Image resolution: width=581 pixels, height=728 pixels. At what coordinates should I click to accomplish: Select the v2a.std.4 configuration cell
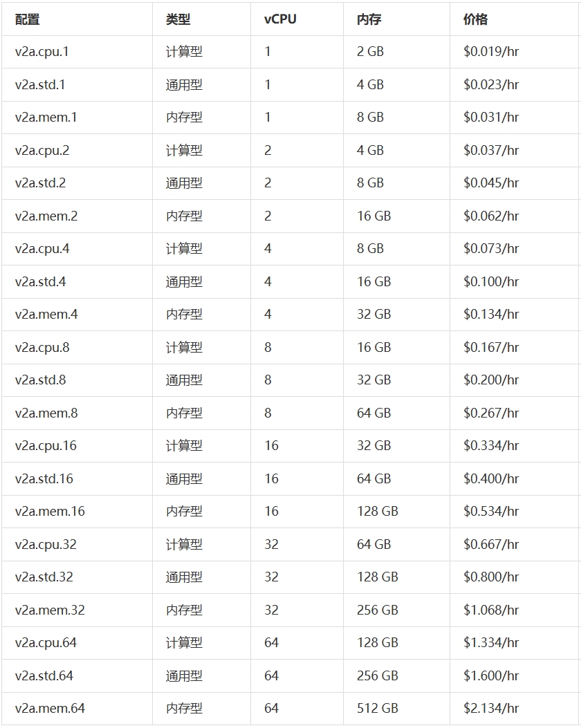[x=40, y=282]
